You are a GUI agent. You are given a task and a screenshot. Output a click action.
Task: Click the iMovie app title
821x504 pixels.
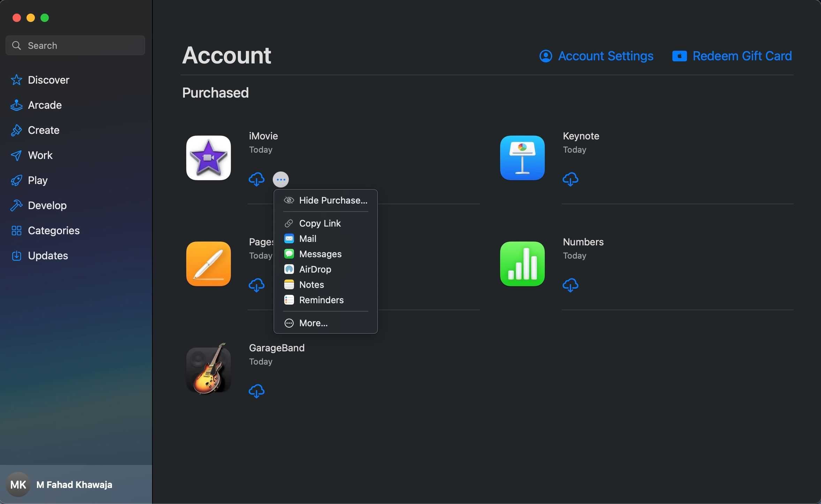tap(263, 136)
